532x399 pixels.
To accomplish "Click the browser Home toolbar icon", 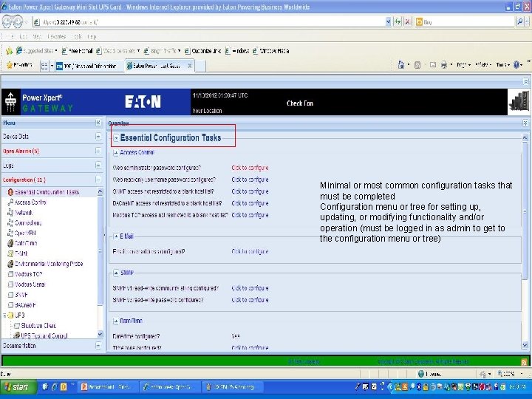I will [x=401, y=65].
